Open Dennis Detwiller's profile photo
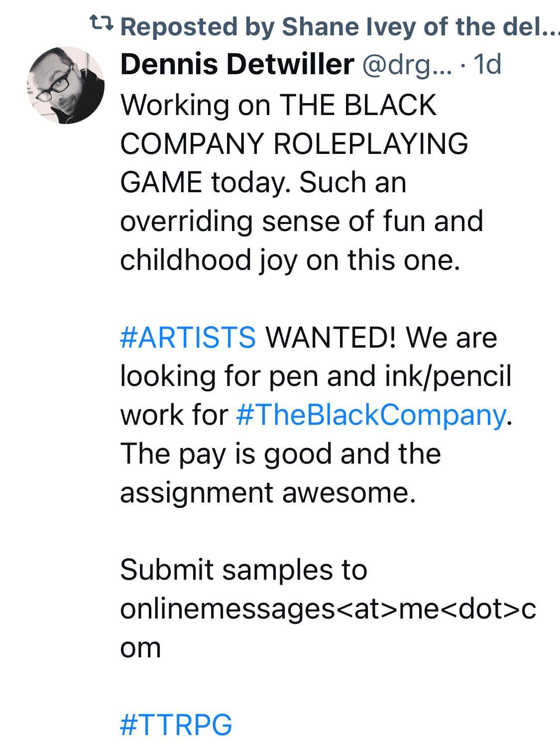 66,85
